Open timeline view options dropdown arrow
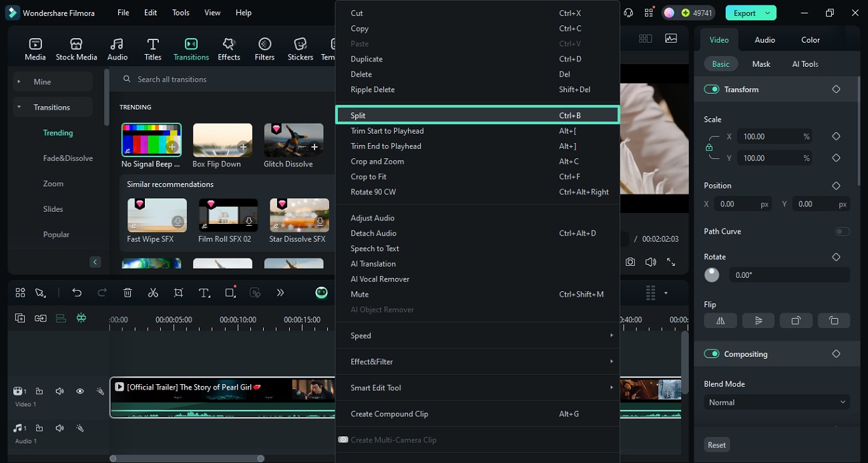868x463 pixels. [x=666, y=293]
